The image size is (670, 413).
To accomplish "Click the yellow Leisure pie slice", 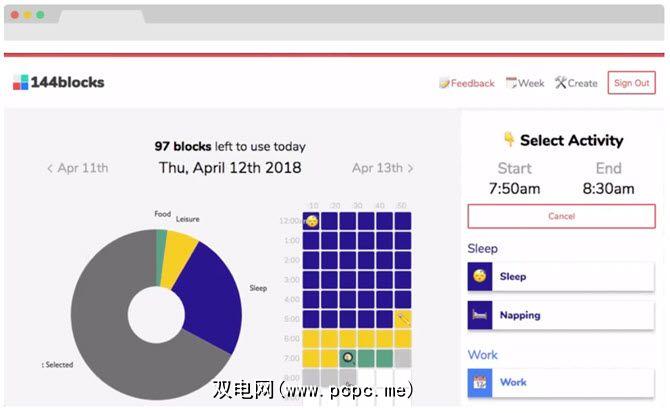I will tap(179, 258).
